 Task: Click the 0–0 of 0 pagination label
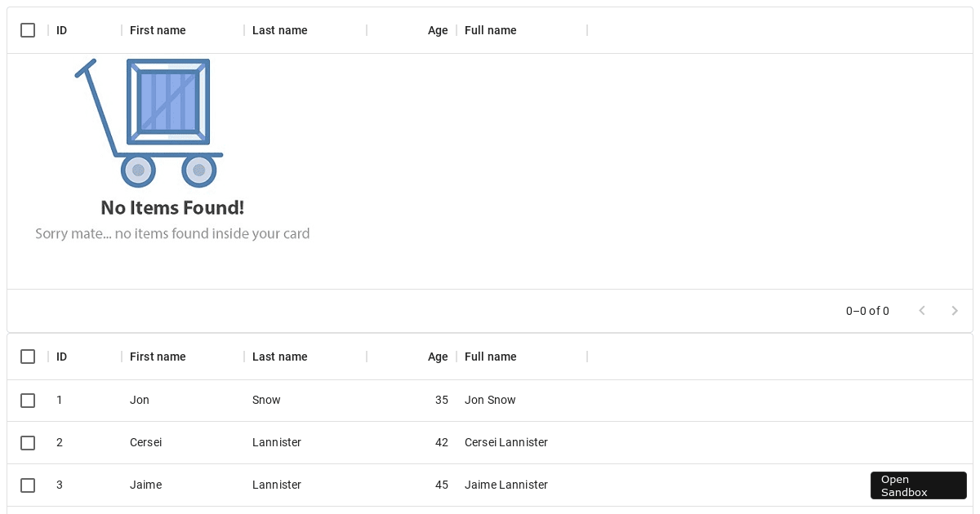click(x=867, y=311)
